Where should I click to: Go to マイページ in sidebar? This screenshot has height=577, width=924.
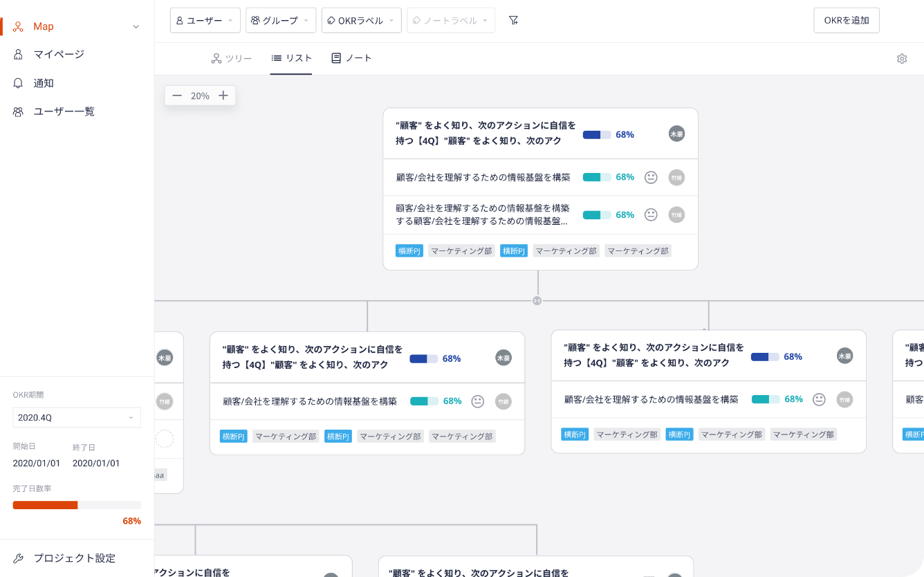pyautogui.click(x=59, y=54)
